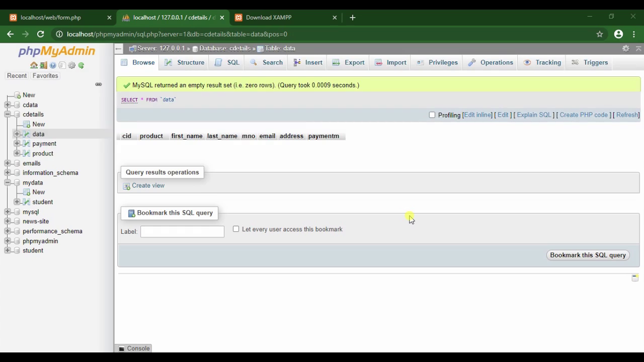Open Chrome profile avatar icon

619,34
